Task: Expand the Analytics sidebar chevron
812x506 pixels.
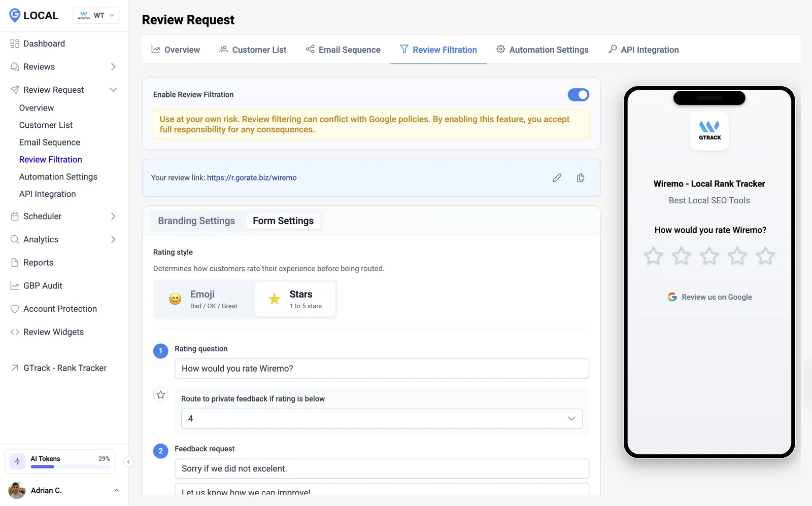Action: click(113, 239)
